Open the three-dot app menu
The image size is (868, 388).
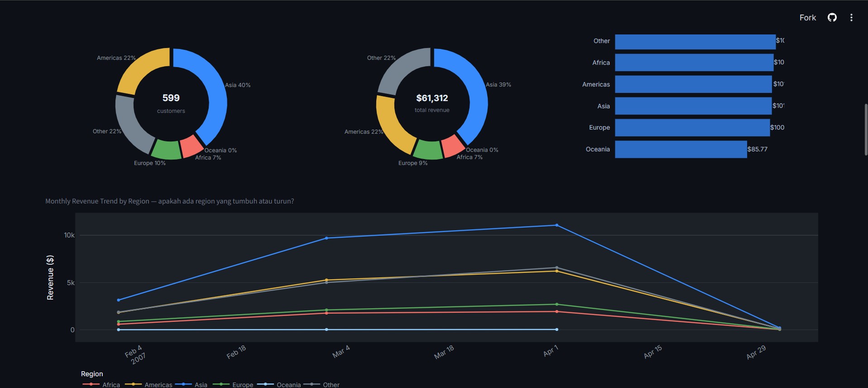pos(851,18)
